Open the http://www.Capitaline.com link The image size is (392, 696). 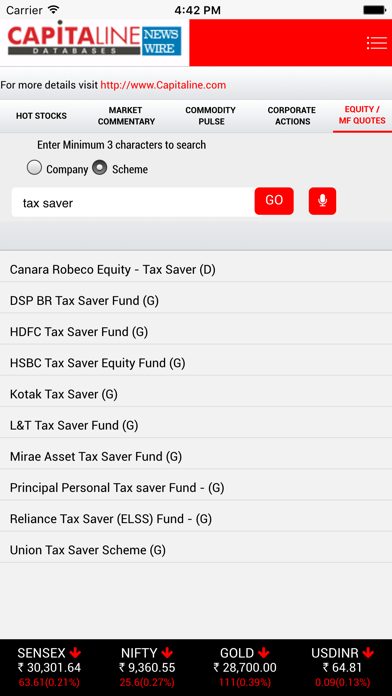tap(163, 85)
